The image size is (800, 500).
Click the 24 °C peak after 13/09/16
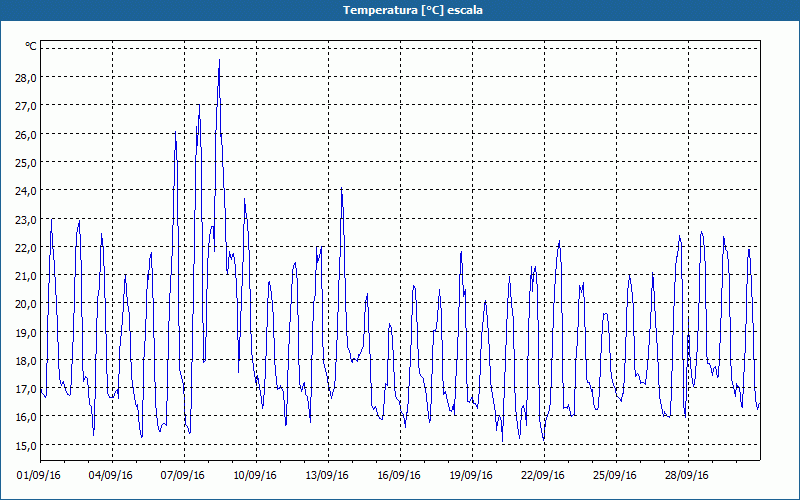click(x=341, y=189)
